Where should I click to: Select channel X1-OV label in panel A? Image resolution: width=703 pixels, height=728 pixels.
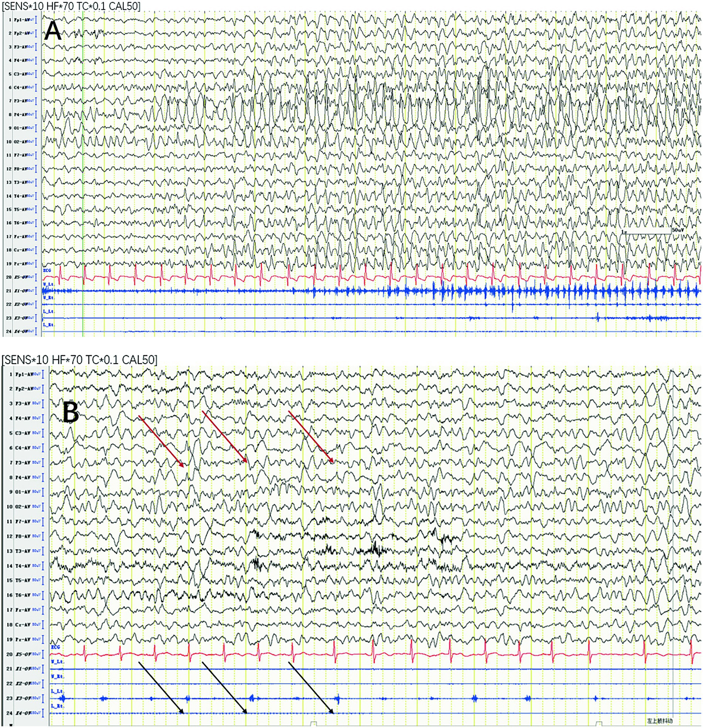(21, 290)
